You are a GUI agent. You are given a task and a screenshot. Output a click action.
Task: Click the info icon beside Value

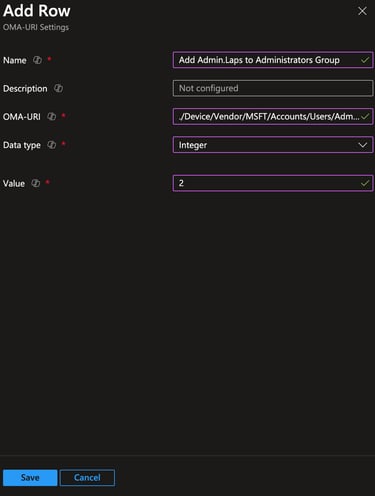36,183
